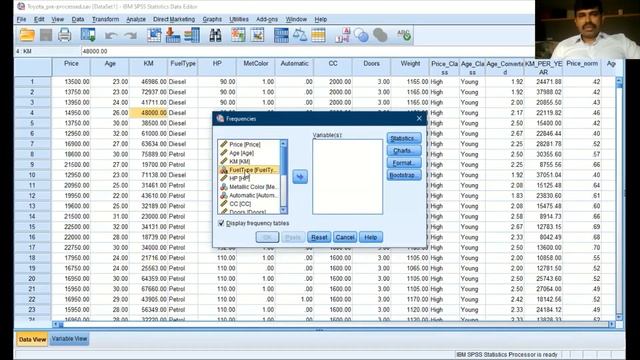640x360 pixels.
Task: Click the Bootstrap... button in dialog
Action: 404,175
